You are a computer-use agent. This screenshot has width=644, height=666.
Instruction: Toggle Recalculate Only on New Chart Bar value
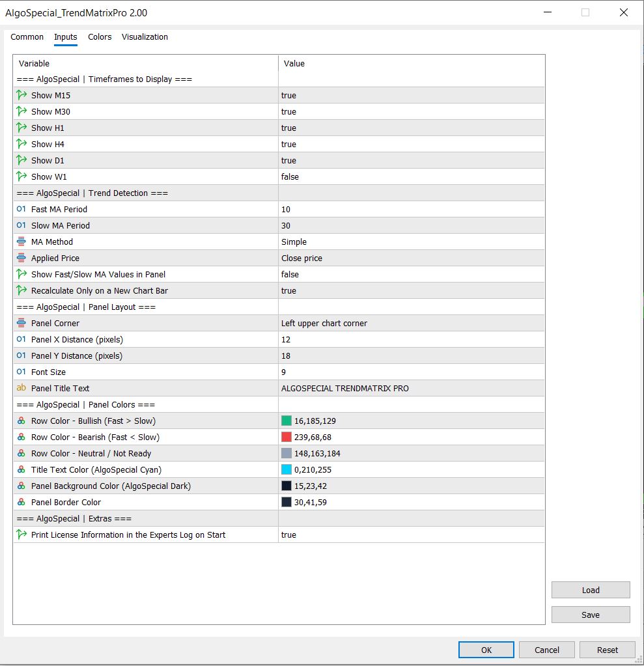pos(411,290)
